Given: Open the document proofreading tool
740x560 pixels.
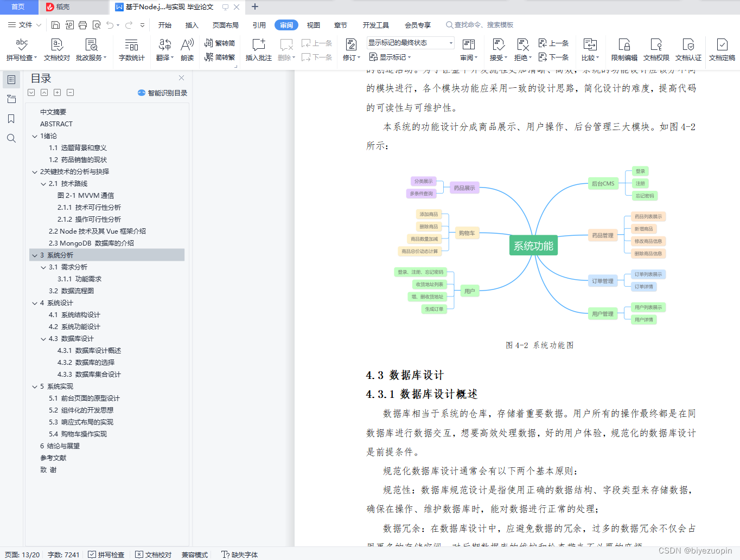Looking at the screenshot, I should pyautogui.click(x=56, y=49).
